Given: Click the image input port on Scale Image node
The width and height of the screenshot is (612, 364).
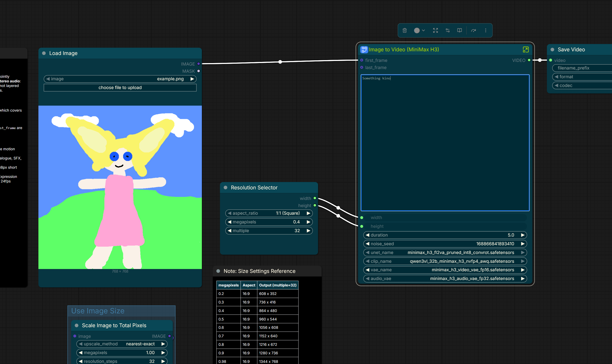Looking at the screenshot, I should 75,336.
